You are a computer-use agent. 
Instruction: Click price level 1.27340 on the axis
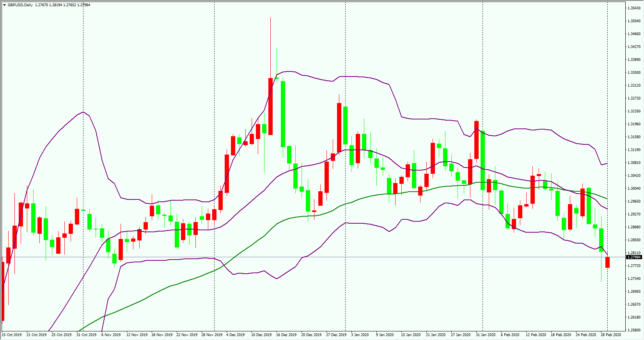tap(634, 279)
